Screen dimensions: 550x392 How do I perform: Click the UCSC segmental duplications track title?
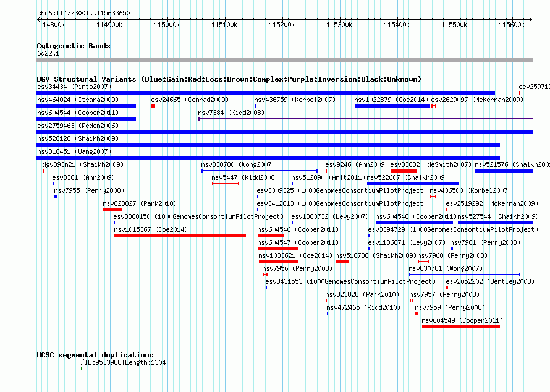click(95, 355)
